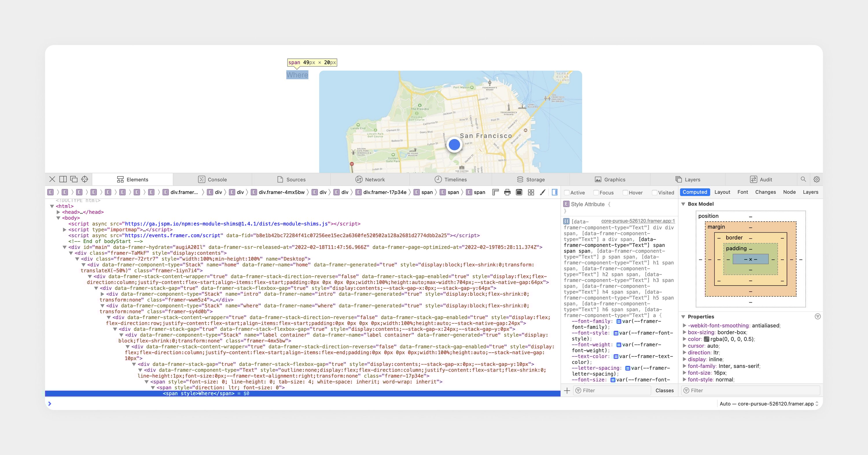
Task: Open the Layout details tab
Action: pyautogui.click(x=722, y=192)
